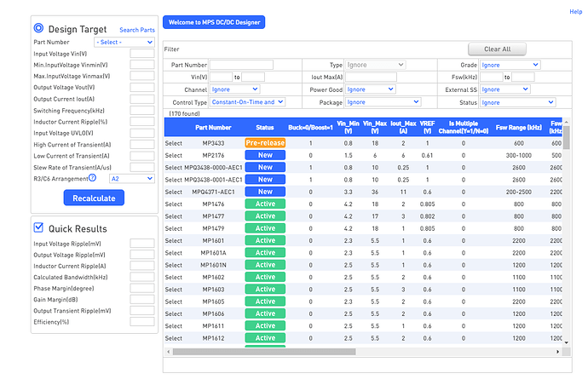Image resolution: width=588 pixels, height=385 pixels.
Task: Click the horizontal scrollbar thumb of the table
Action: (x=264, y=352)
